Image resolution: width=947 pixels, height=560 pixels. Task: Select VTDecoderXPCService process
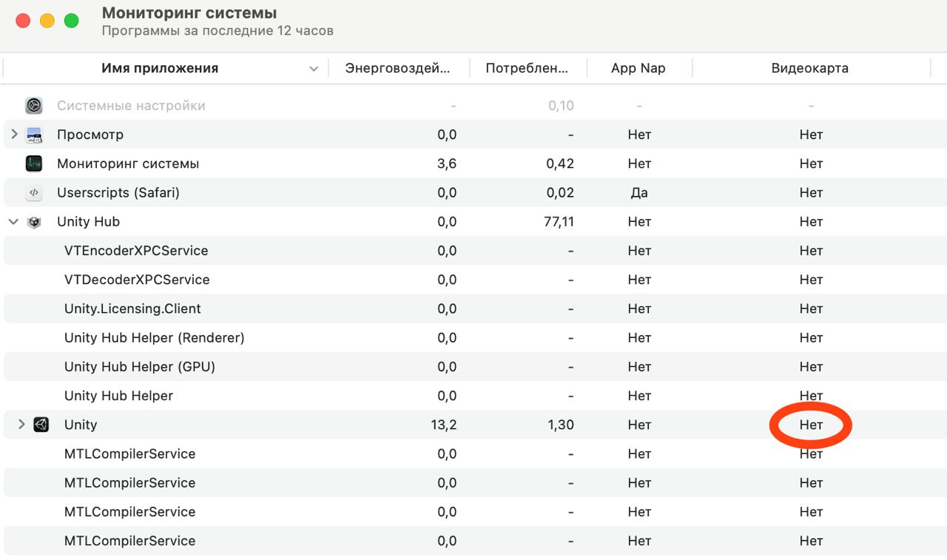(x=137, y=280)
